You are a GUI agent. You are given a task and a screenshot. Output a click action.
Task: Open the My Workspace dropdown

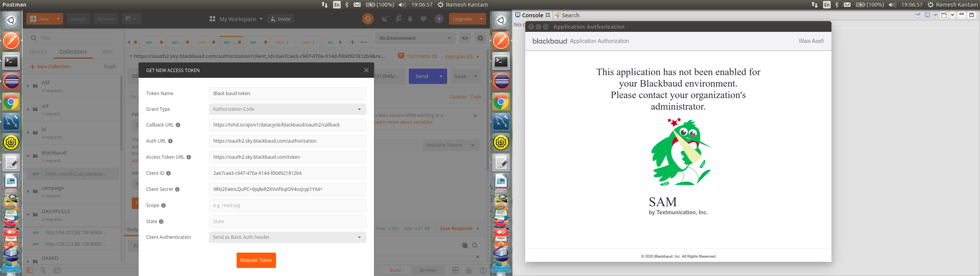pyautogui.click(x=236, y=19)
